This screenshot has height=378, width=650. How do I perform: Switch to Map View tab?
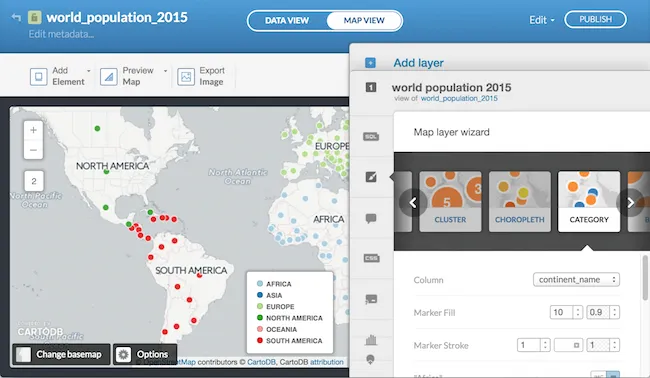tap(364, 20)
